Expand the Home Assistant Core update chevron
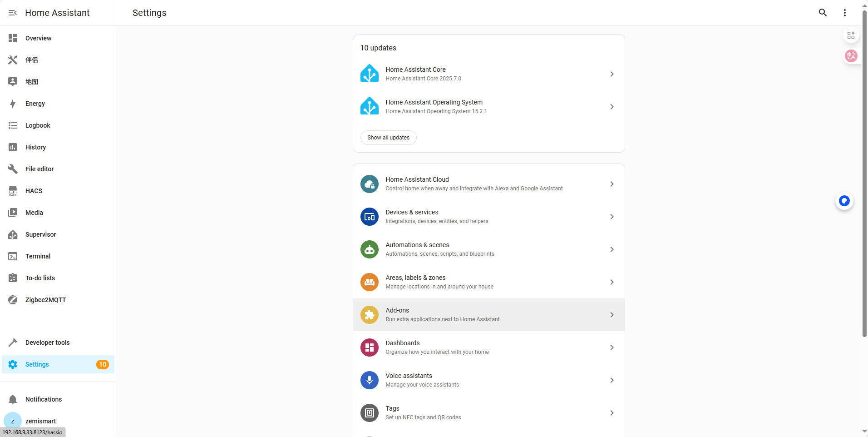Image resolution: width=868 pixels, height=437 pixels. [x=612, y=74]
